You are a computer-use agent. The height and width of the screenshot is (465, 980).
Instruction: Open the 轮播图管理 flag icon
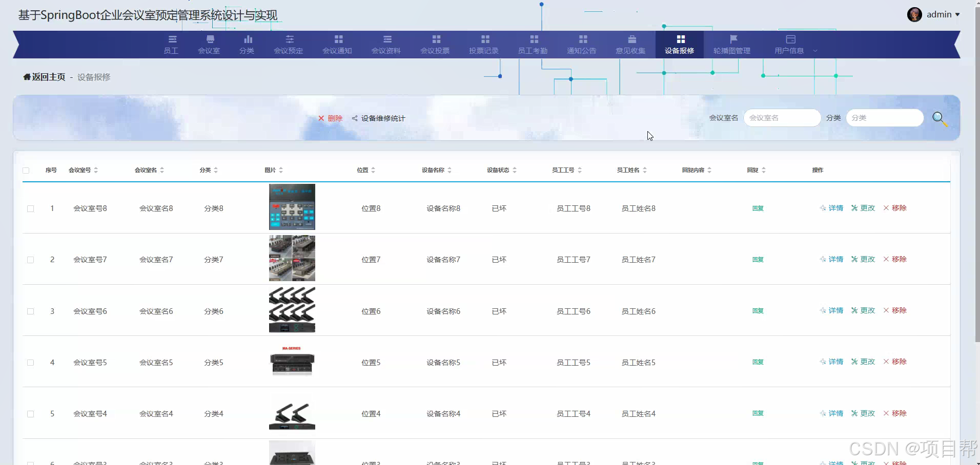[x=733, y=39]
